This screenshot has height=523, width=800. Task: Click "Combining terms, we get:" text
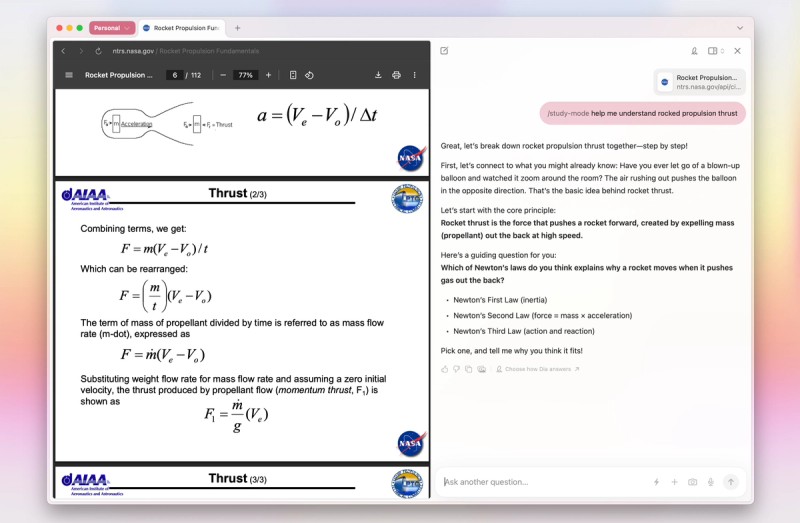[133, 229]
